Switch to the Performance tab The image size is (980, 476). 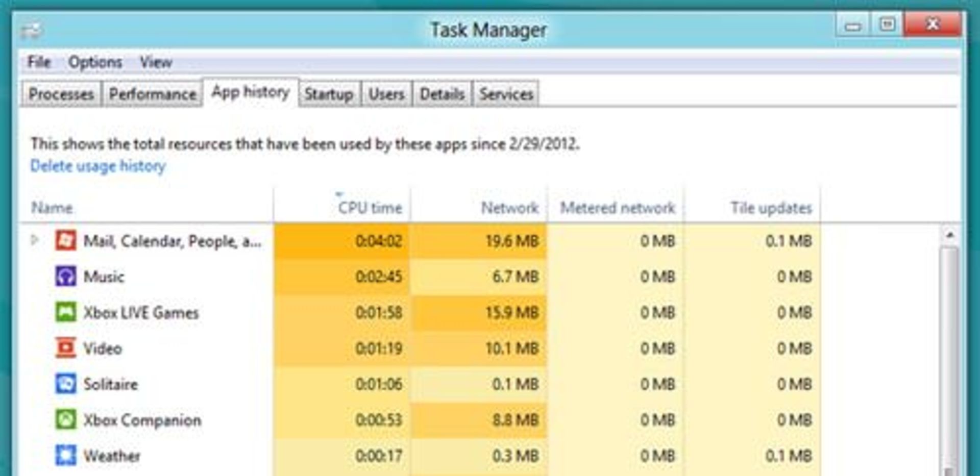pos(153,94)
